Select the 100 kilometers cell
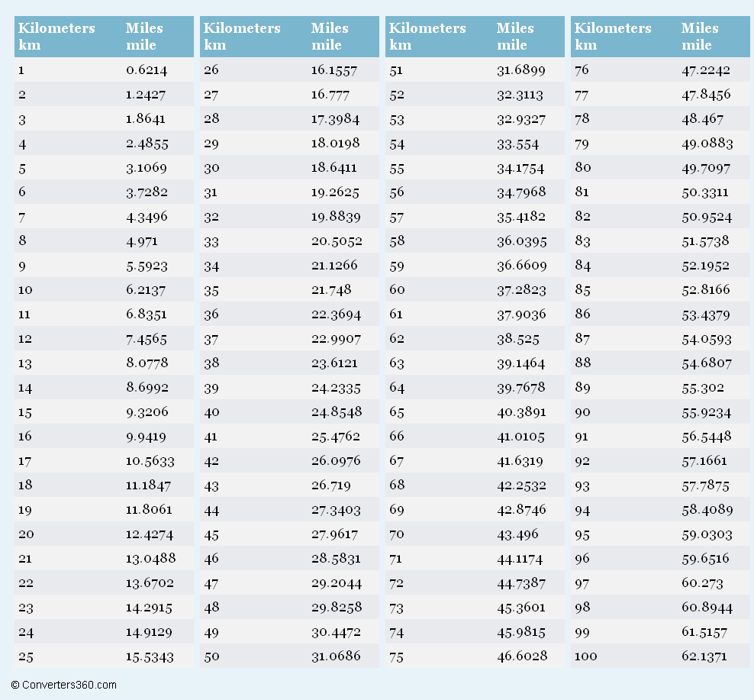The image size is (754, 700). tap(586, 656)
